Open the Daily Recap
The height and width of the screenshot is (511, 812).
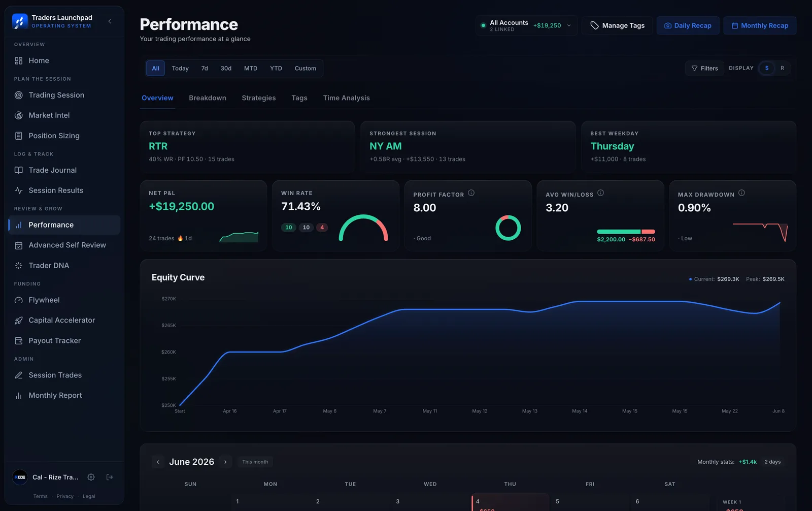[x=688, y=25]
